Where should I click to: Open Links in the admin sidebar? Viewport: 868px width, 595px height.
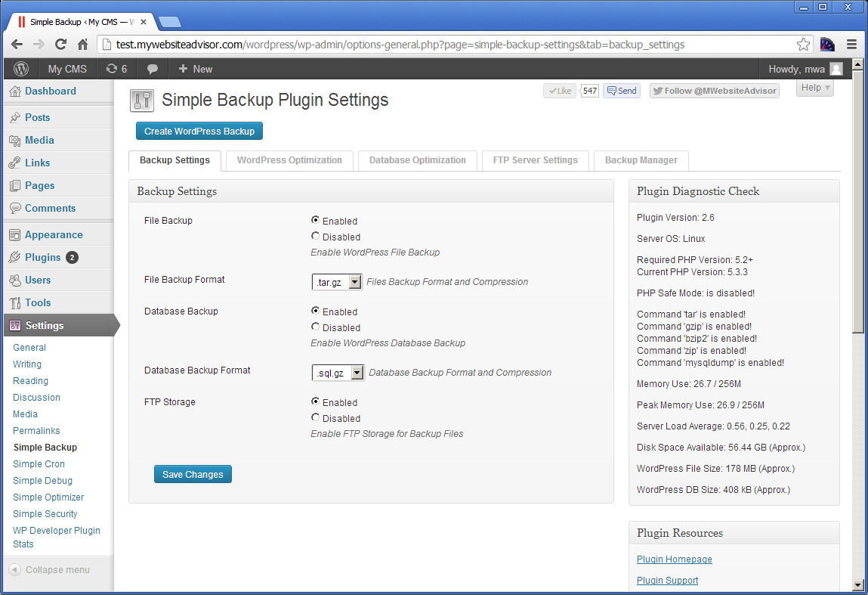point(37,163)
